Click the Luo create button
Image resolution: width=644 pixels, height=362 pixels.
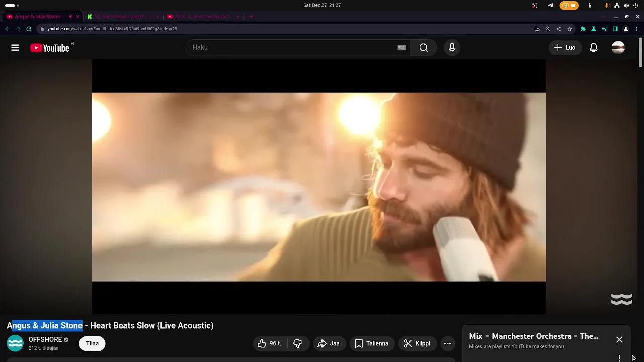[565, 48]
